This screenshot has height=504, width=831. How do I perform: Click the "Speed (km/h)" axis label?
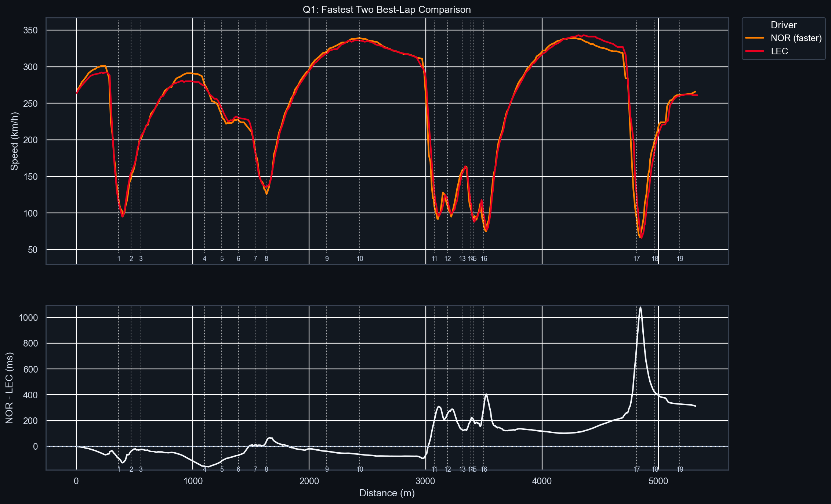[x=14, y=141]
